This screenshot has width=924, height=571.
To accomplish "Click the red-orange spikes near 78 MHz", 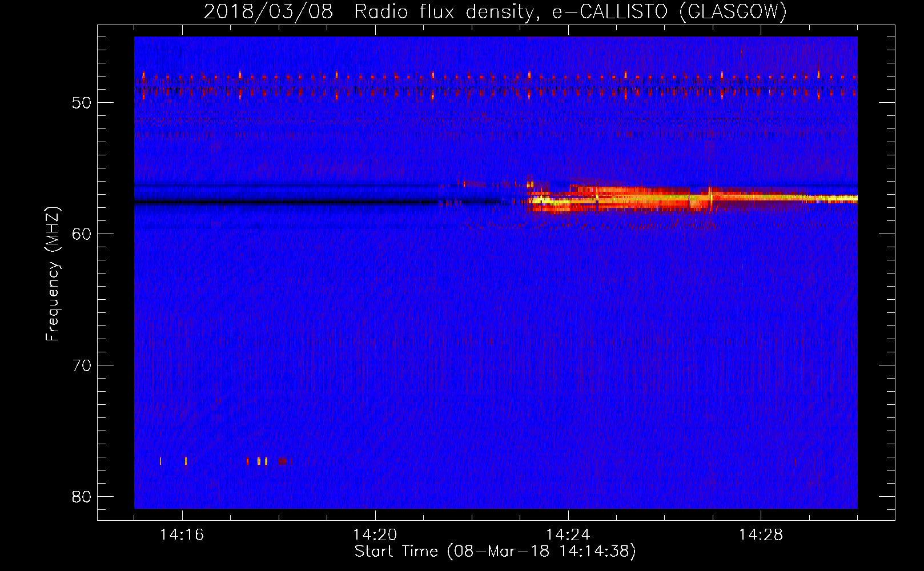I will pyautogui.click(x=226, y=461).
